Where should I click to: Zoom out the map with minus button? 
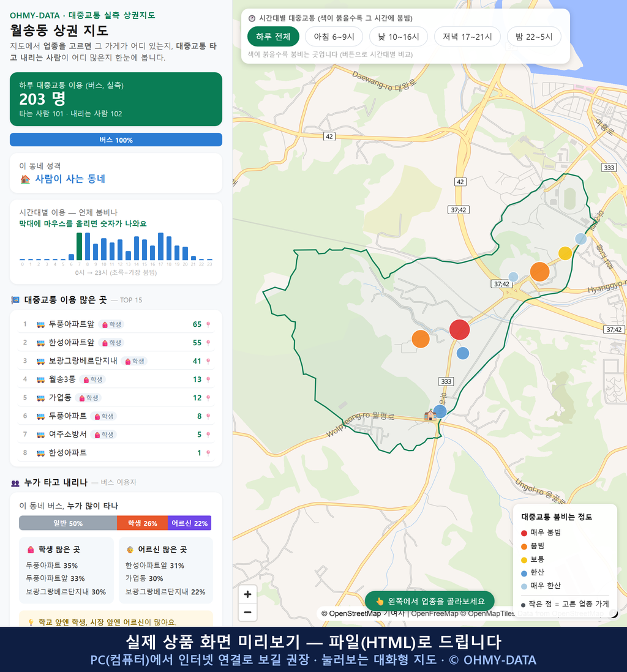(x=247, y=612)
